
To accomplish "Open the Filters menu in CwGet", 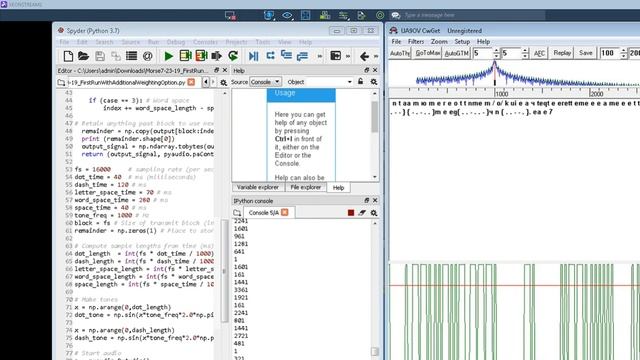I will pyautogui.click(x=416, y=42).
